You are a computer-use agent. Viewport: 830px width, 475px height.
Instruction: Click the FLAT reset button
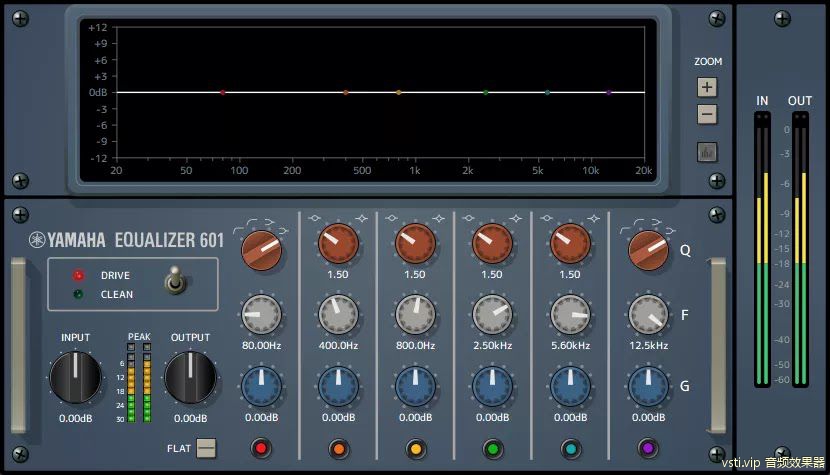point(206,448)
